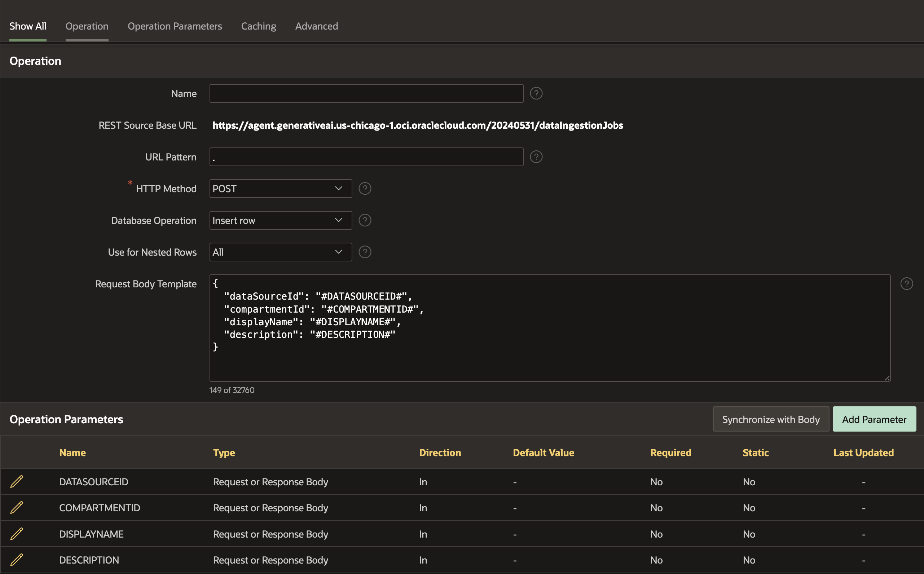Go to the Caching tab

pyautogui.click(x=259, y=26)
